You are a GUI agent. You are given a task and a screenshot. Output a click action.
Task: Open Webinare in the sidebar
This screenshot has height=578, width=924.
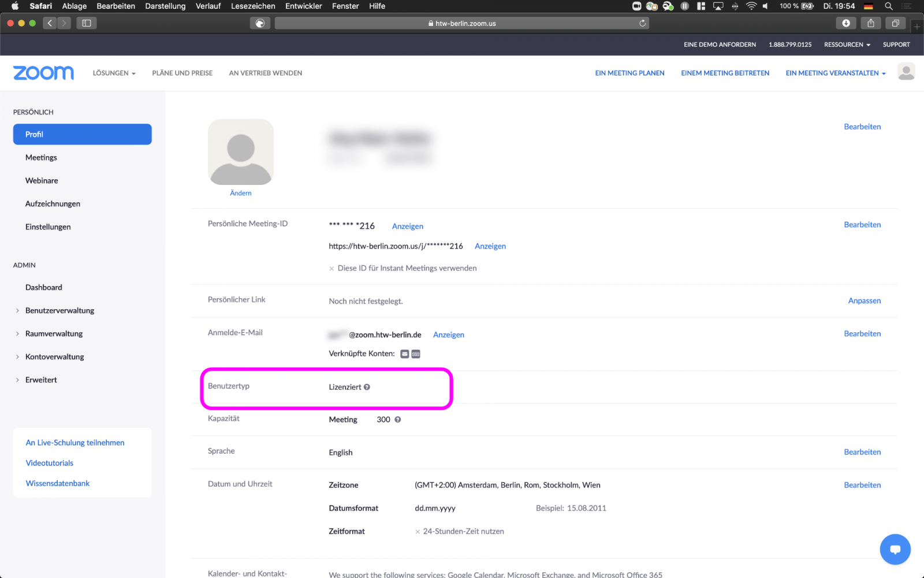point(42,180)
